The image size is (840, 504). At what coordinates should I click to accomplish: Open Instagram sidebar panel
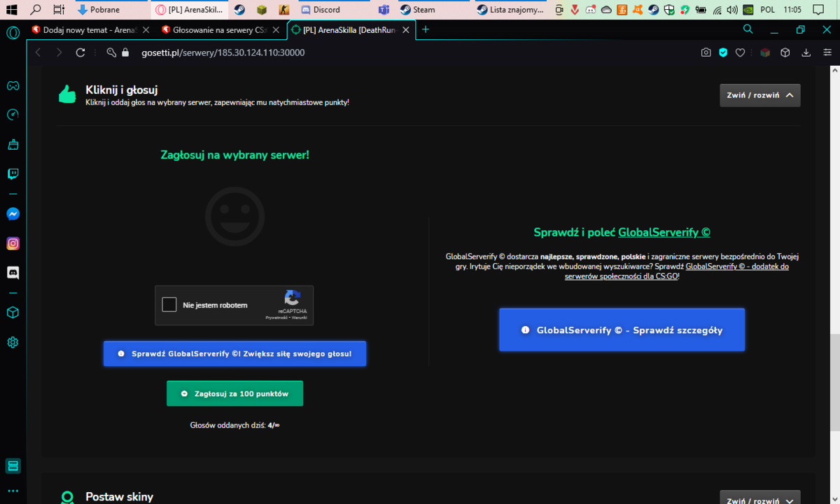click(13, 244)
